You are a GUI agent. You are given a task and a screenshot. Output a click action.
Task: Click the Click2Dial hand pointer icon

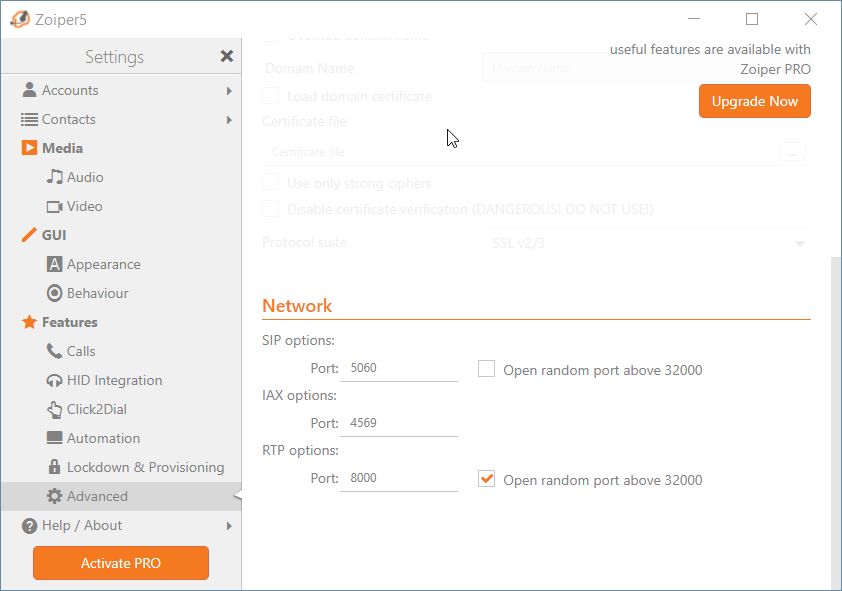point(54,409)
